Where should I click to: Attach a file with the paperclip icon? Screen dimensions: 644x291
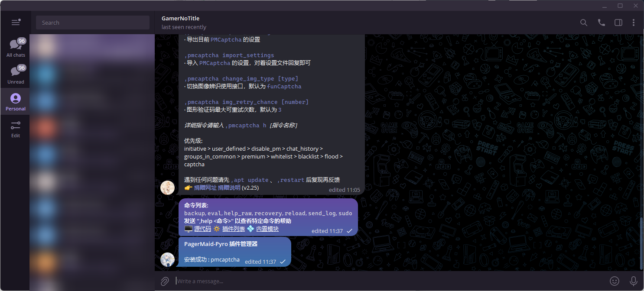tap(165, 281)
